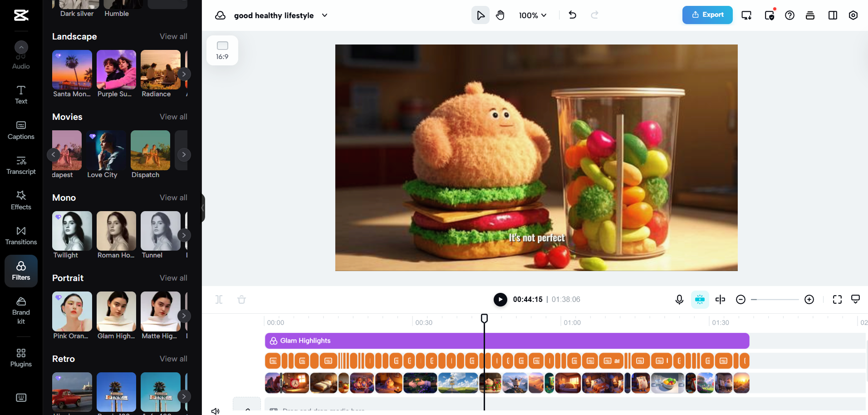Open the Brand kit panel
Screen dimensions: 868x415
[21, 311]
